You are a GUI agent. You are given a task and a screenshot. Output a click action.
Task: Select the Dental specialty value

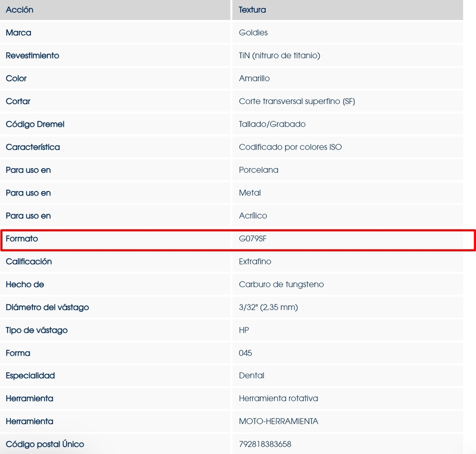[x=251, y=375]
